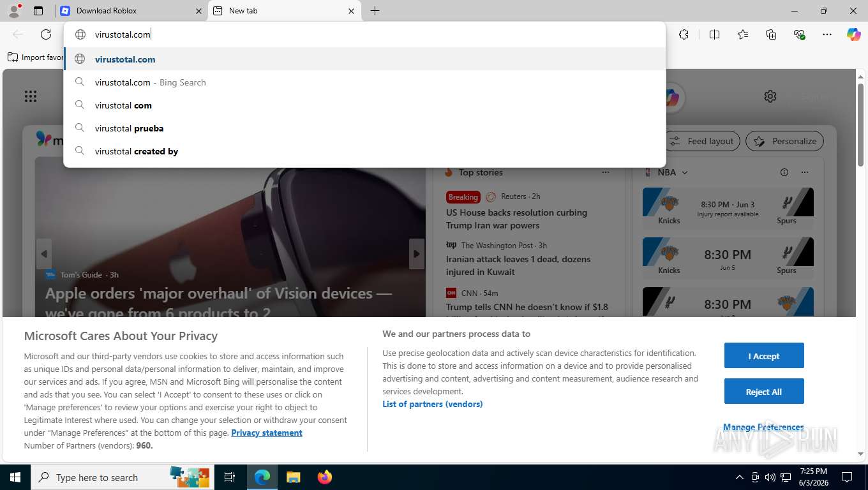Open a new browser tab with plus icon
The height and width of the screenshot is (490, 868).
(375, 11)
